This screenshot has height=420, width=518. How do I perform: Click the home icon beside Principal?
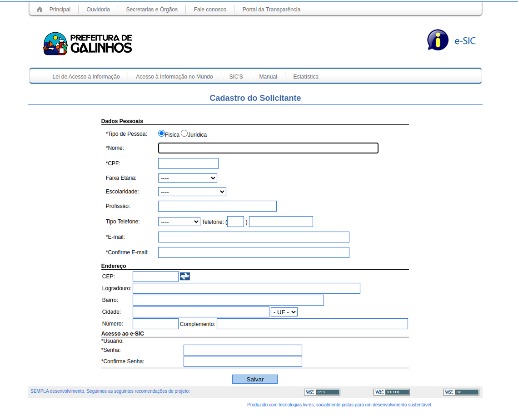click(x=40, y=10)
